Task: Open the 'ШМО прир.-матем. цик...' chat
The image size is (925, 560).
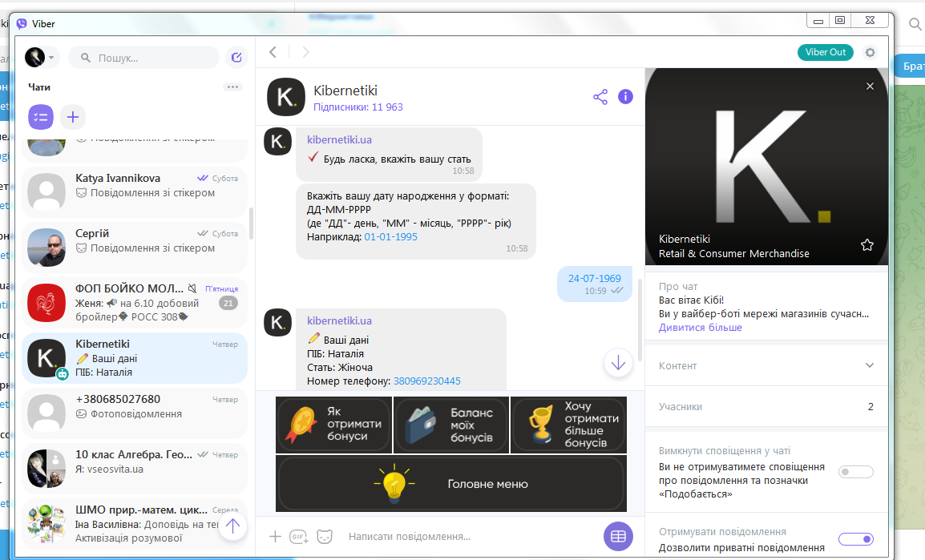Action: click(135, 524)
